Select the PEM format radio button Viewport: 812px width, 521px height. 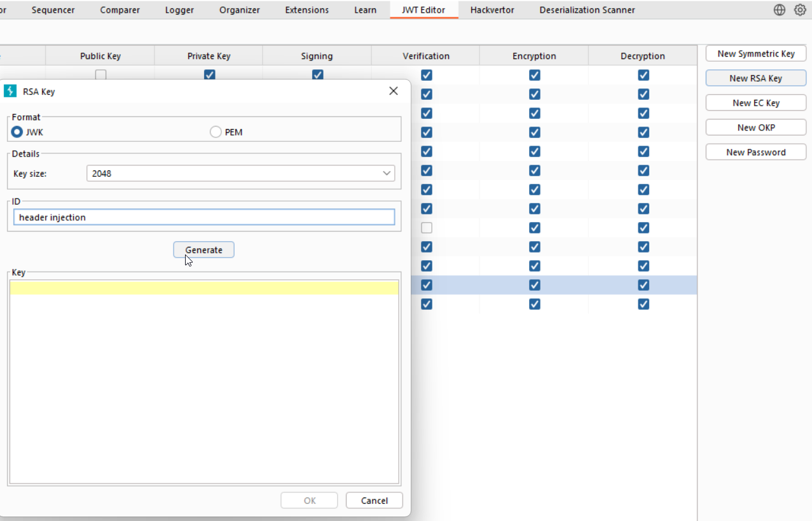point(215,132)
